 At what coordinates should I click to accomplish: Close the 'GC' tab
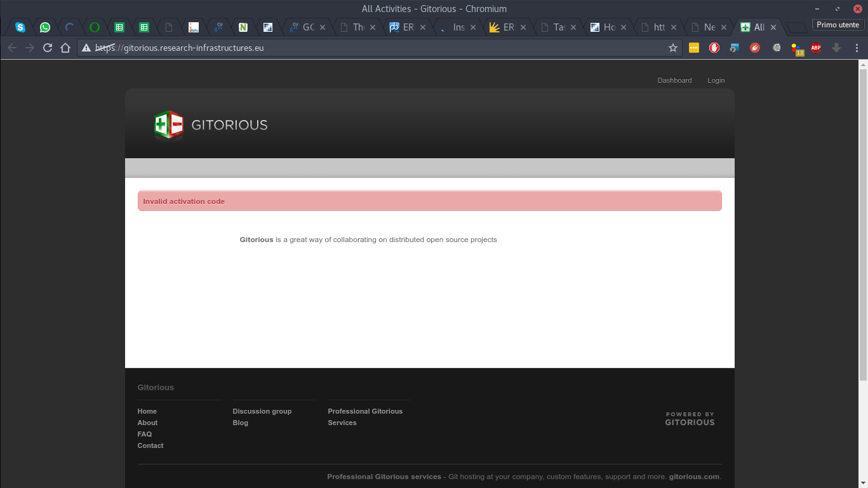pos(323,27)
